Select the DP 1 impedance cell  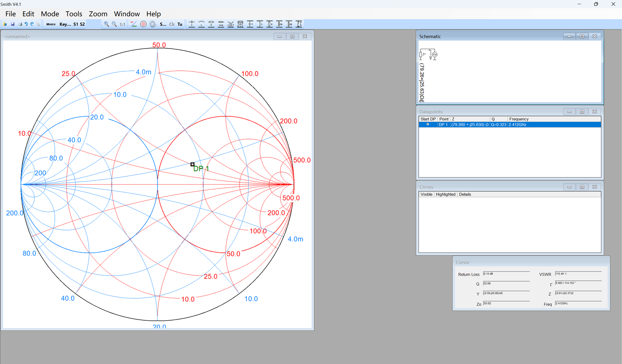pos(470,125)
